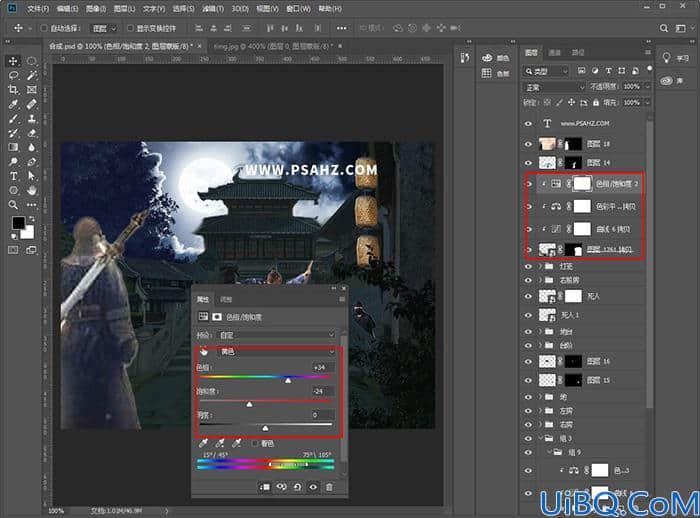Open the 黄色 color range dropdown
700x518 pixels.
[x=276, y=351]
